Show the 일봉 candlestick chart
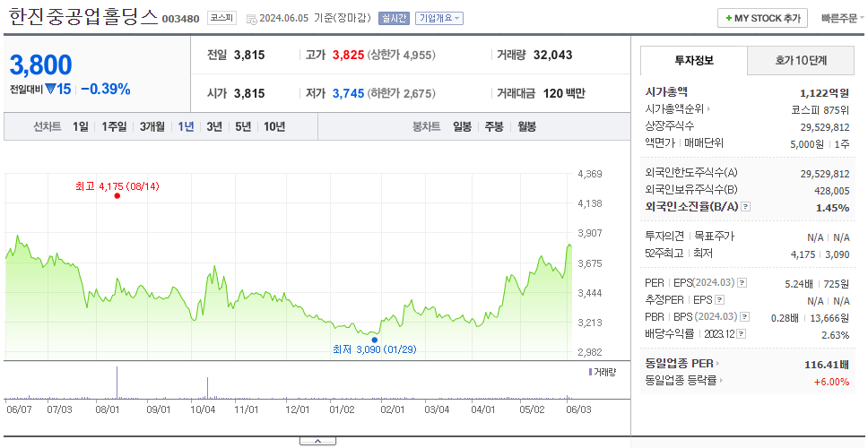 (462, 126)
